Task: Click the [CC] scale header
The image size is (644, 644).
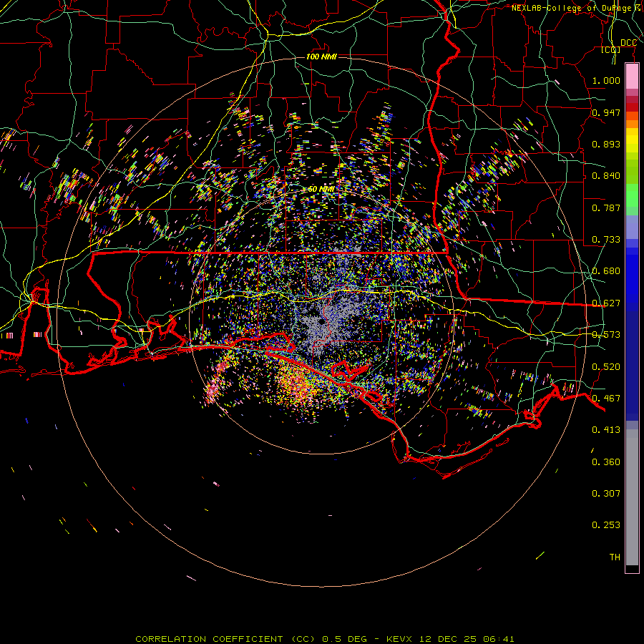Action: 611,49
